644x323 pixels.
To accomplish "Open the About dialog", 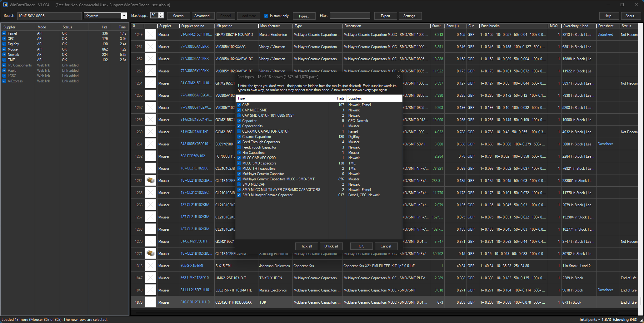I will (x=631, y=16).
